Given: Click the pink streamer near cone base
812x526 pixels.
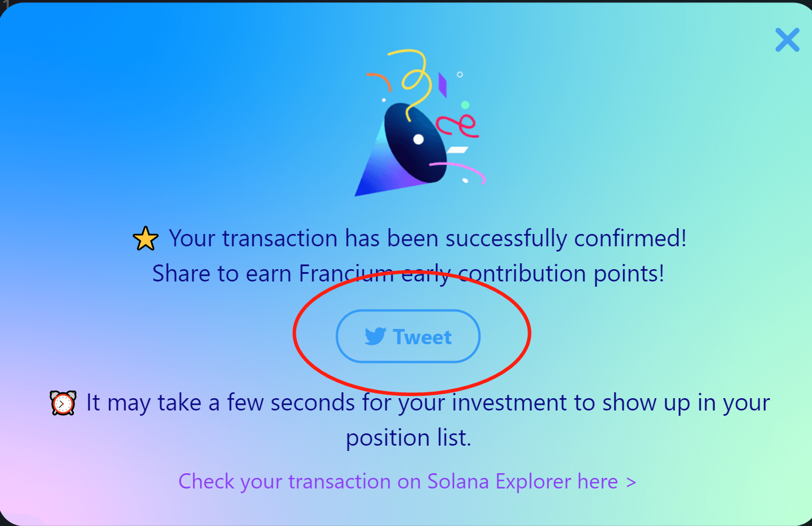Looking at the screenshot, I should point(459,172).
